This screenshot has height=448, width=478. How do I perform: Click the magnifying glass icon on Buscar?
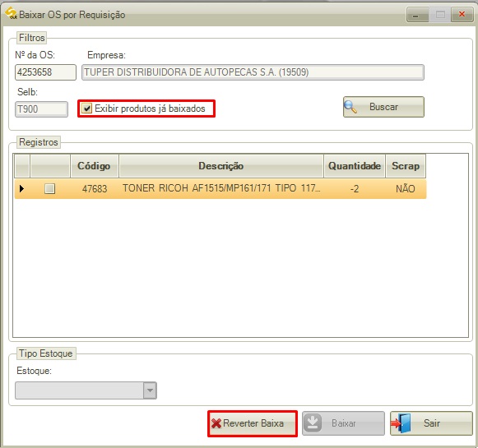pyautogui.click(x=350, y=107)
